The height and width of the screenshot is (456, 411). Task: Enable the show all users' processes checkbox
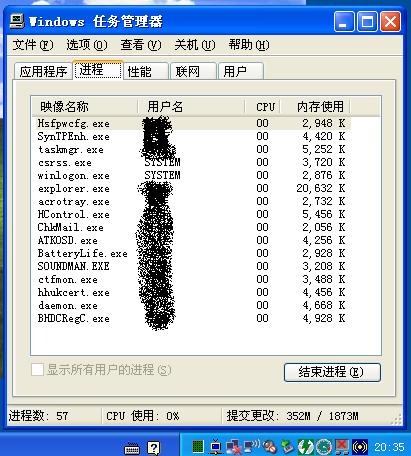tap(37, 370)
